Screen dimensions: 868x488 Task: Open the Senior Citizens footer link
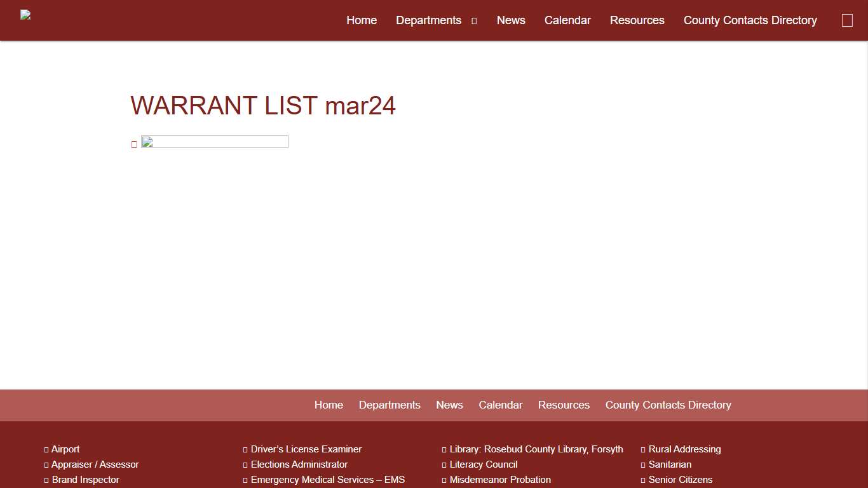click(x=681, y=480)
